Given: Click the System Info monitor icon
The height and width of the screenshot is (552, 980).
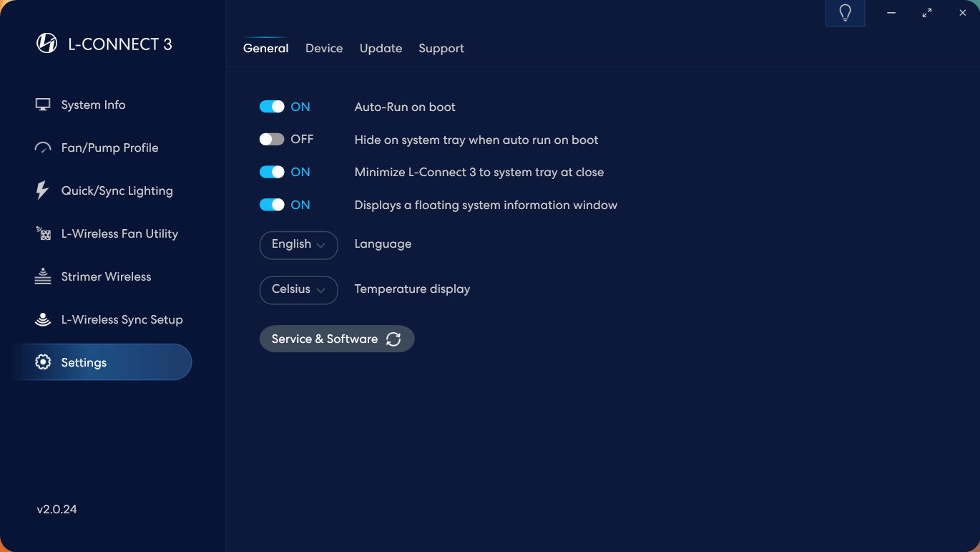Looking at the screenshot, I should click(43, 105).
